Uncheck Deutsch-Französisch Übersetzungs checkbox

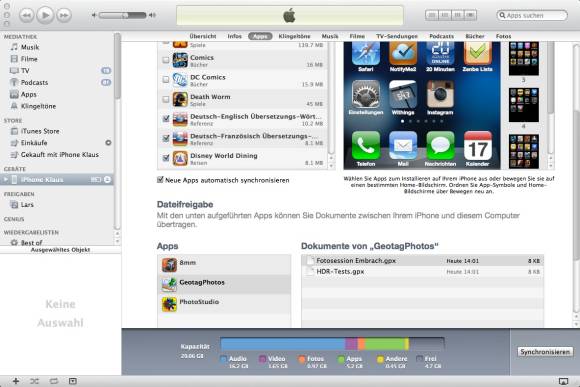point(166,138)
